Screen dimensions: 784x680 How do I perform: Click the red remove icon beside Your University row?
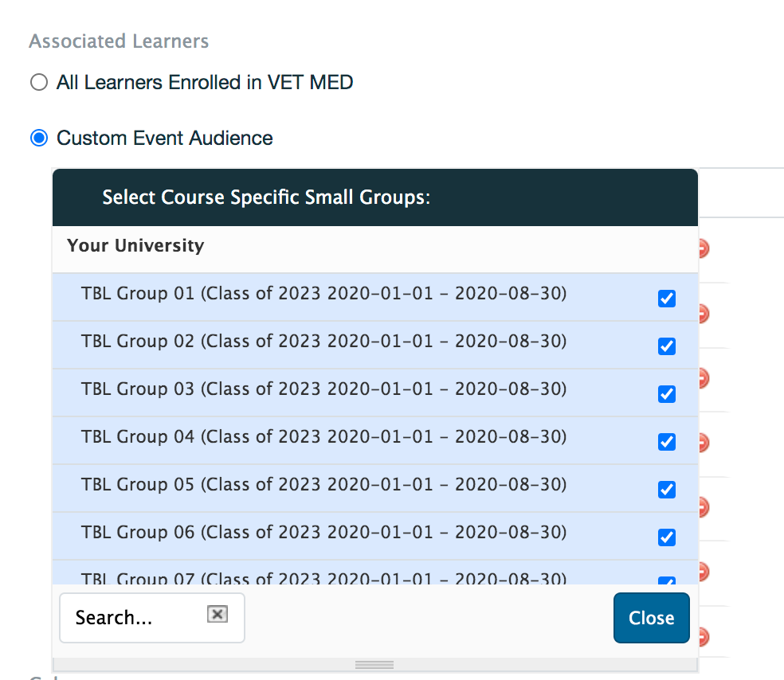pos(702,248)
